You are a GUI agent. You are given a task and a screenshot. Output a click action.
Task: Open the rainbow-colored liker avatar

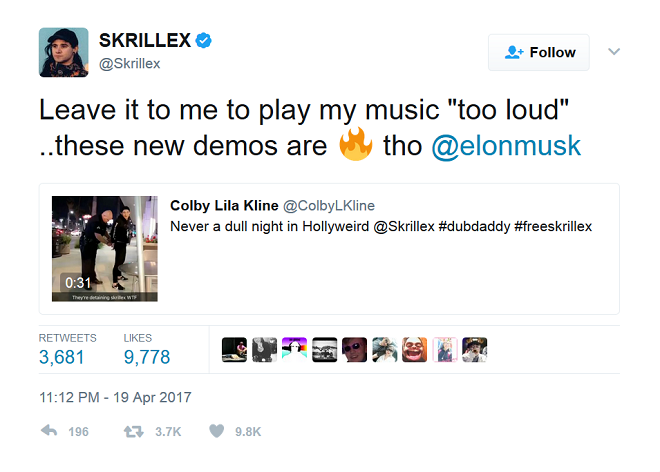pos(294,349)
